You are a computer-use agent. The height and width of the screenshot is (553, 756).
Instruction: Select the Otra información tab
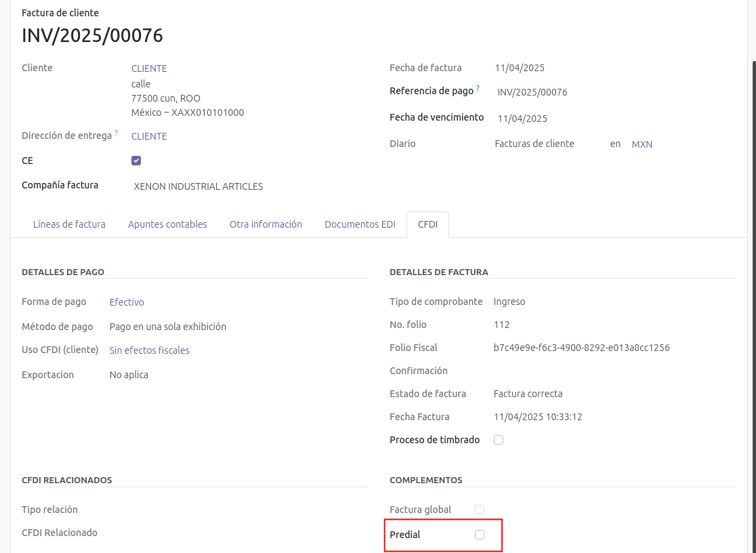(x=266, y=224)
